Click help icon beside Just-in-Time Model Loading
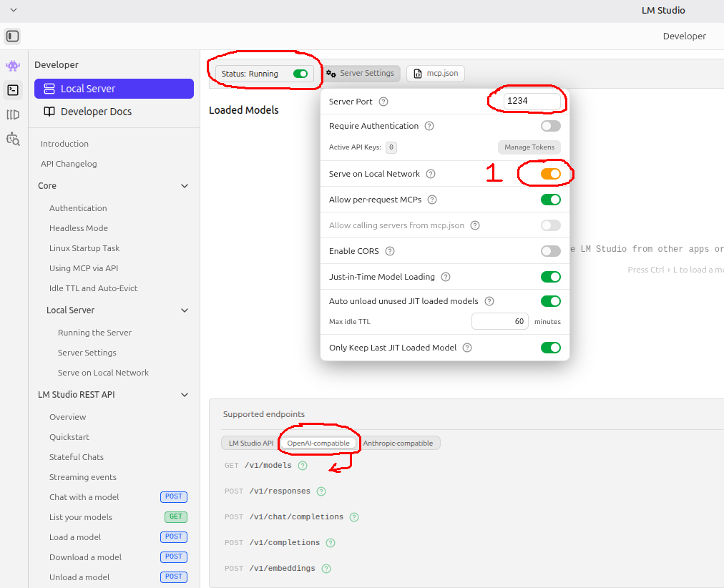Image resolution: width=724 pixels, height=588 pixels. [x=446, y=277]
